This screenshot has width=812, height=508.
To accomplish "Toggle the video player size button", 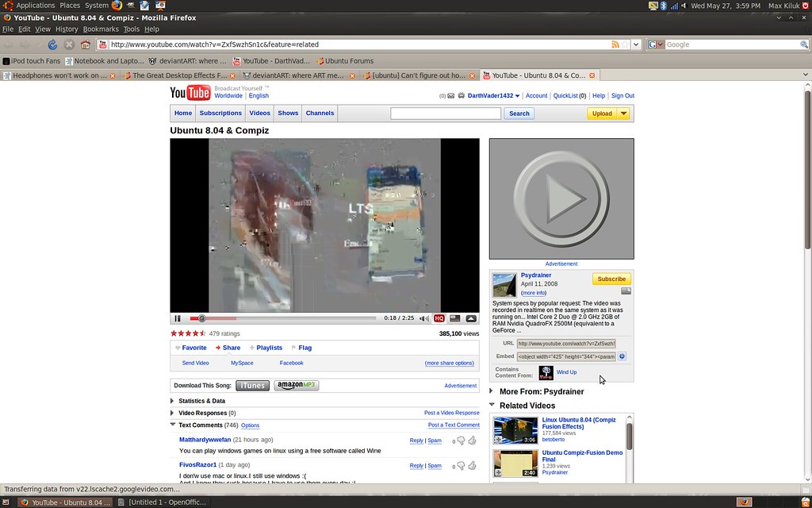I will tap(455, 318).
